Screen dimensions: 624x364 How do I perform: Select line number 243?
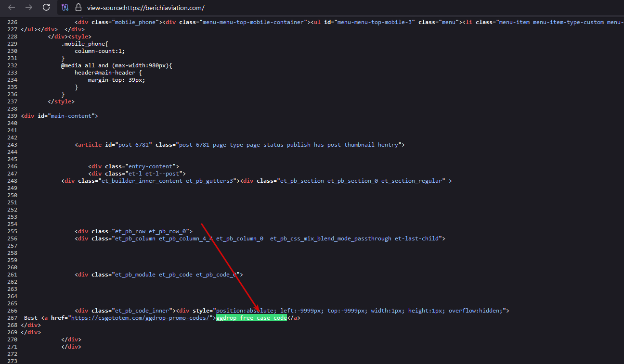point(12,145)
